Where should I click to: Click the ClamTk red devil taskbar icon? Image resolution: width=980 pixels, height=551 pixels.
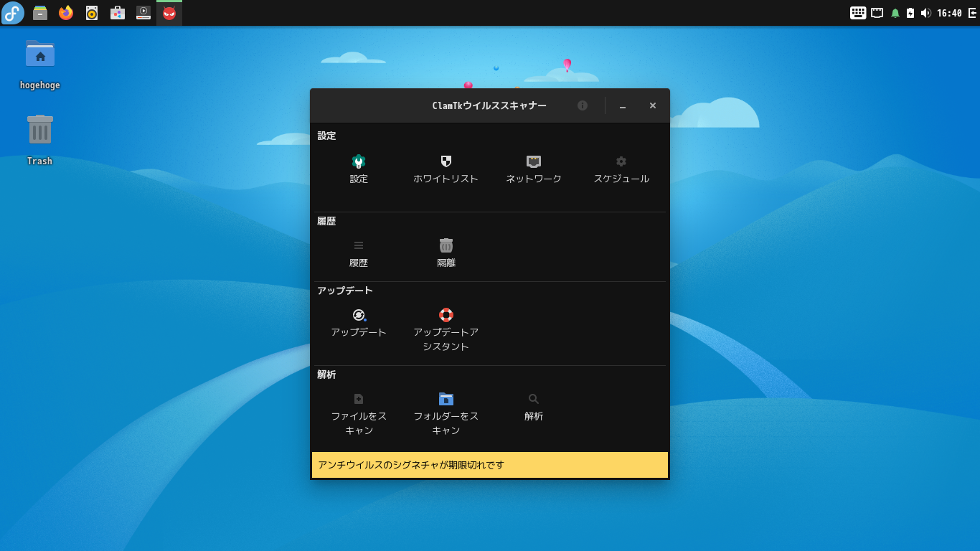pyautogui.click(x=169, y=13)
